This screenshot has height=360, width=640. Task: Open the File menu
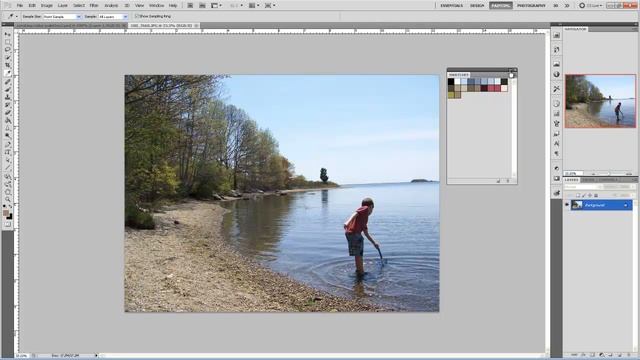20,6
